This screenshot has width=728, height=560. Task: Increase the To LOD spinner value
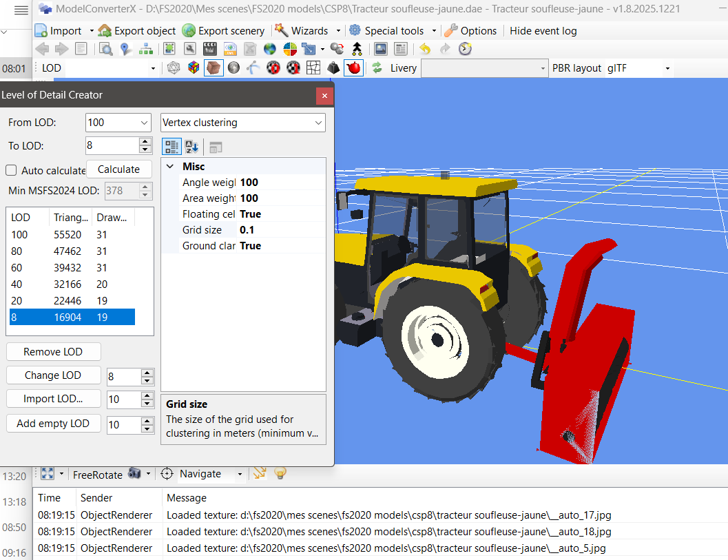(x=145, y=142)
